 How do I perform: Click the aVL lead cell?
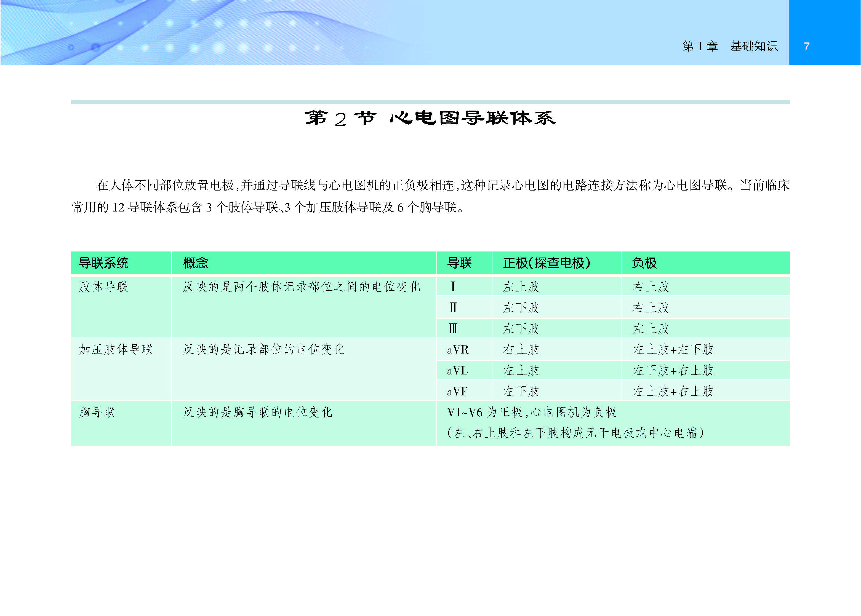pyautogui.click(x=457, y=371)
